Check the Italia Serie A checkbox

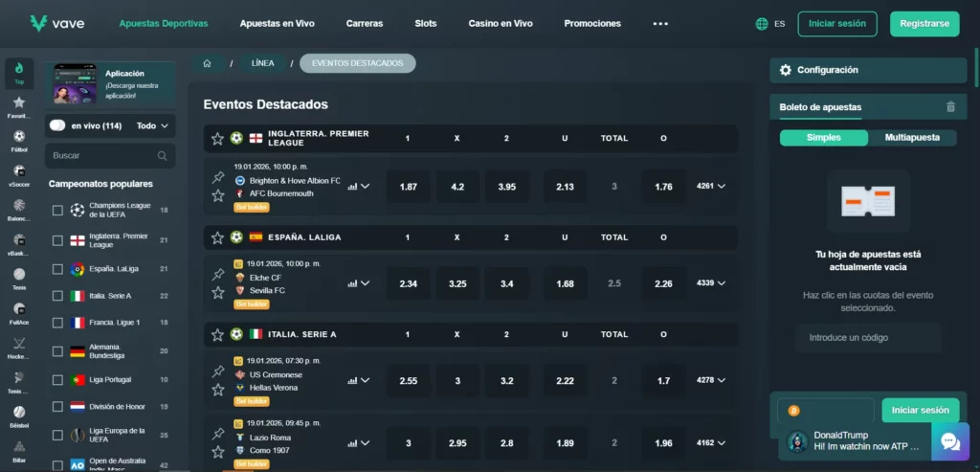coord(57,297)
